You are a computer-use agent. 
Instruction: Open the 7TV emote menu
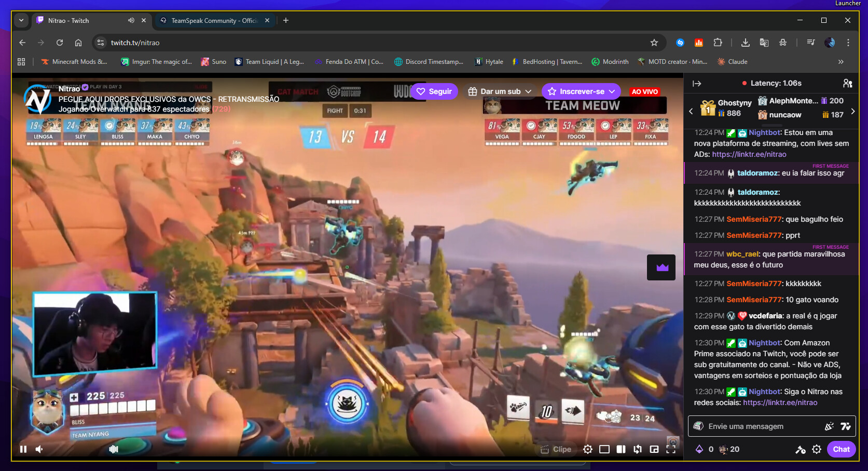coord(846,426)
